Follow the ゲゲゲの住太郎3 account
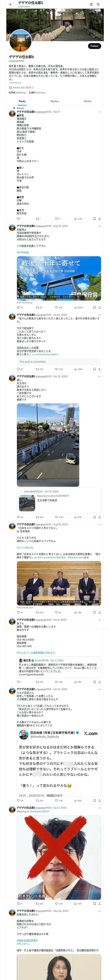110x980 pixels. [x=94, y=46]
